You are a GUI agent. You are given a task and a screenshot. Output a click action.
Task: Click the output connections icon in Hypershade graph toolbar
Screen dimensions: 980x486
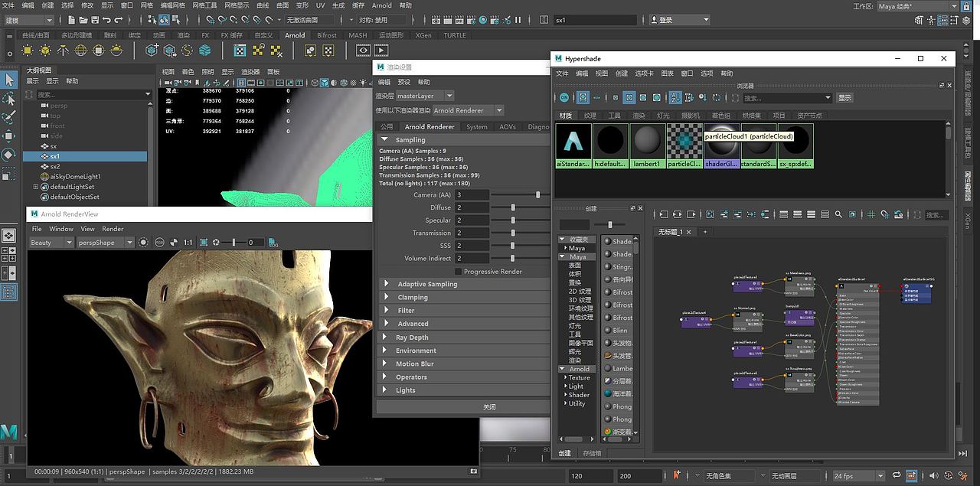click(x=691, y=214)
